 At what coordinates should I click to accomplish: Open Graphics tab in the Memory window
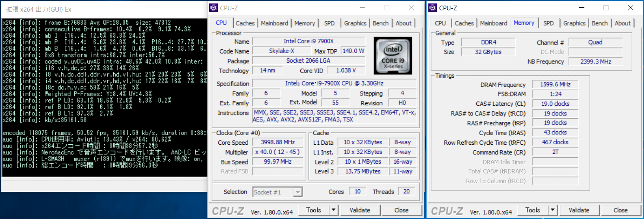[574, 23]
